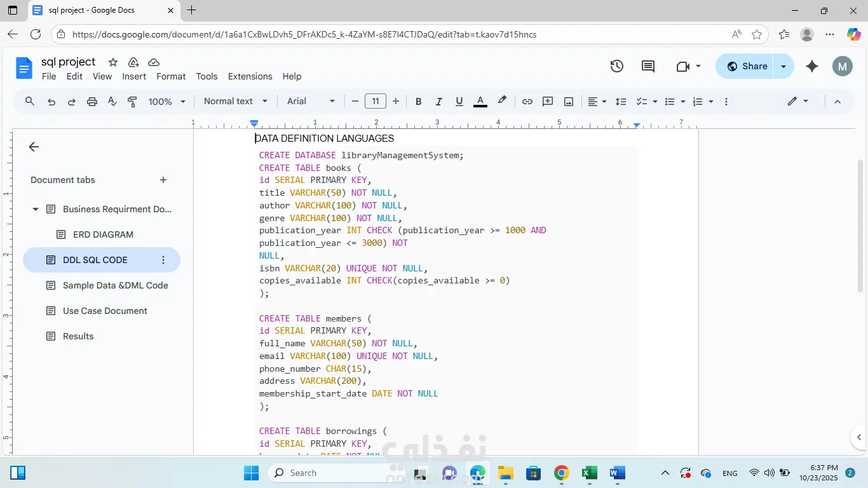Click the Insert link icon

point(527,102)
